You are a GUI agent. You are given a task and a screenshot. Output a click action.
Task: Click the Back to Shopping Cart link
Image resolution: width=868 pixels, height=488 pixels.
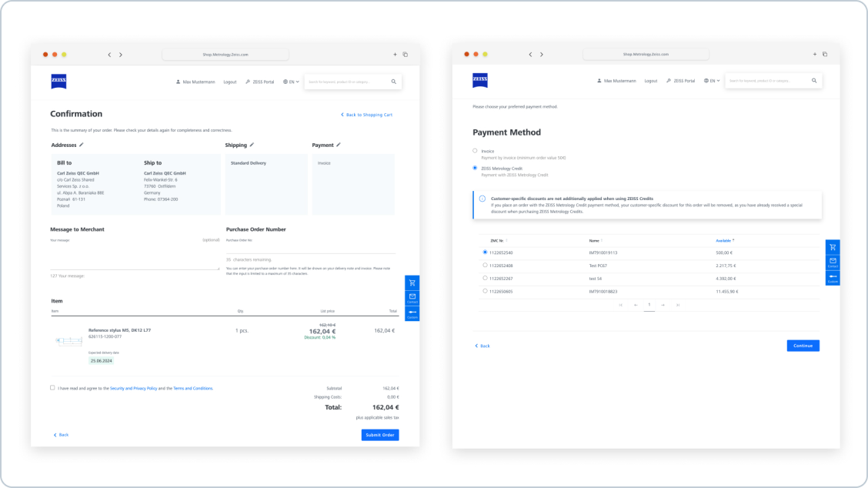[x=367, y=115]
